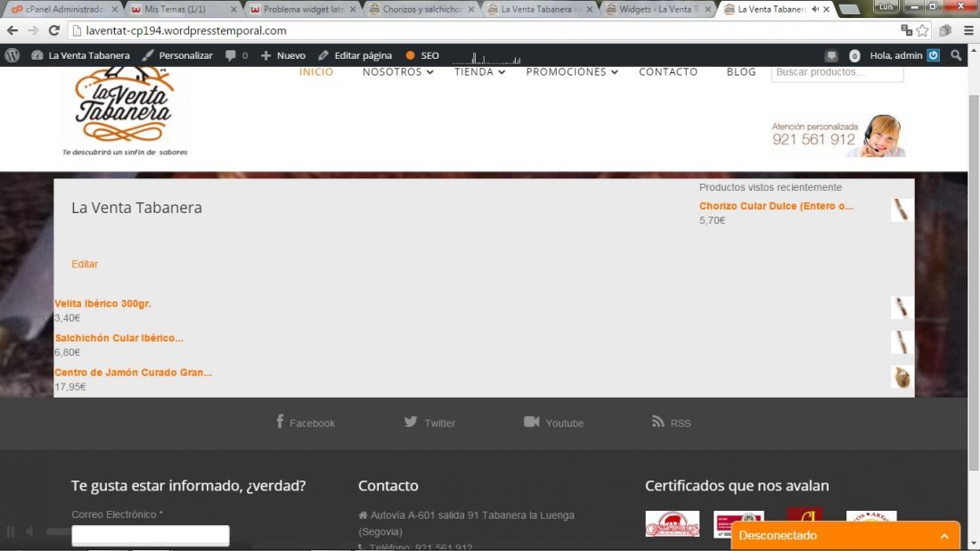Image resolution: width=980 pixels, height=551 pixels.
Task: Pause the video recording playback
Action: click(11, 531)
